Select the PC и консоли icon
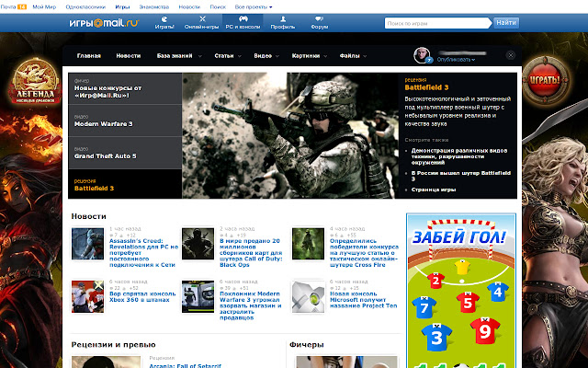 pyautogui.click(x=243, y=18)
